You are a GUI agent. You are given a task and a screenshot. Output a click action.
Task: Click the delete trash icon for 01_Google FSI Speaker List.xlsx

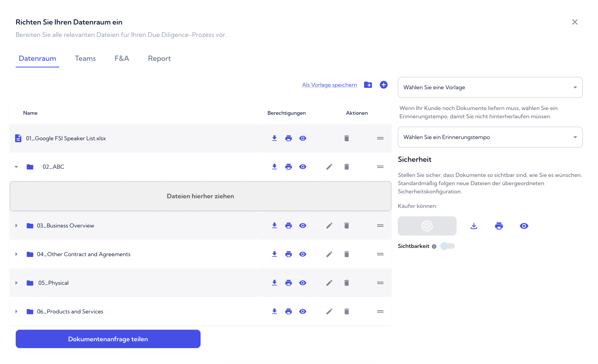[x=346, y=138]
